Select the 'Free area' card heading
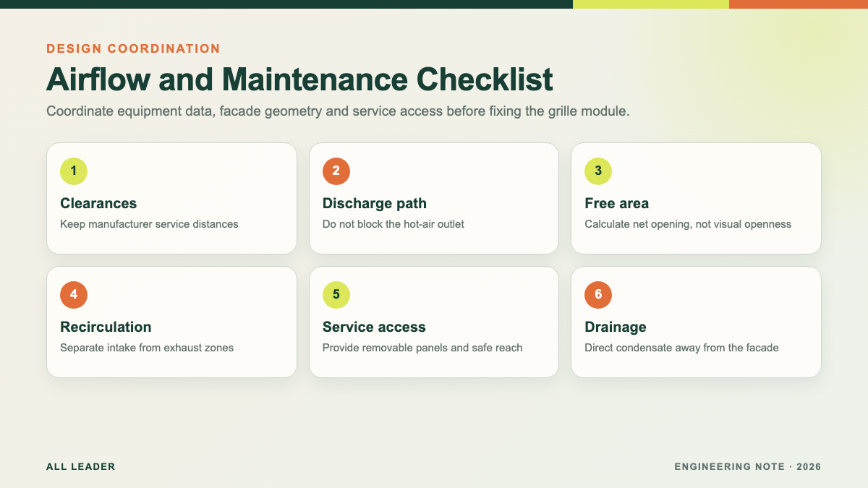 [617, 203]
